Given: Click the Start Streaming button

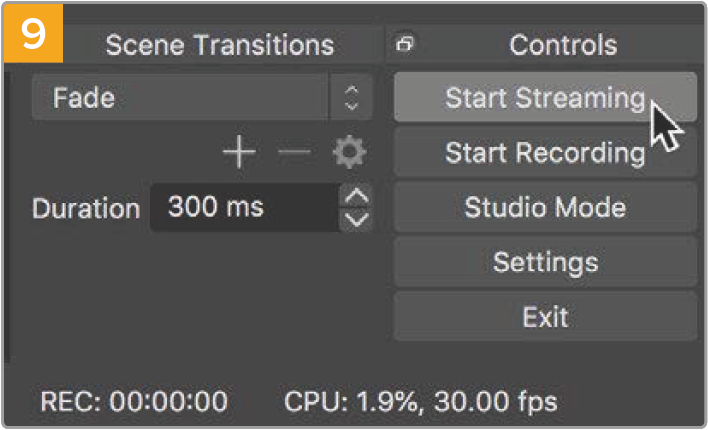Looking at the screenshot, I should coord(545,98).
